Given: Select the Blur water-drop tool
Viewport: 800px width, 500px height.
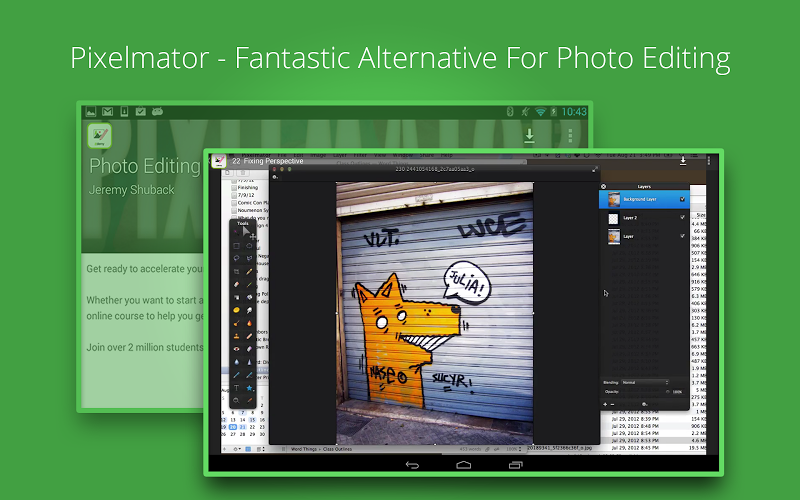Looking at the screenshot, I should click(x=236, y=362).
